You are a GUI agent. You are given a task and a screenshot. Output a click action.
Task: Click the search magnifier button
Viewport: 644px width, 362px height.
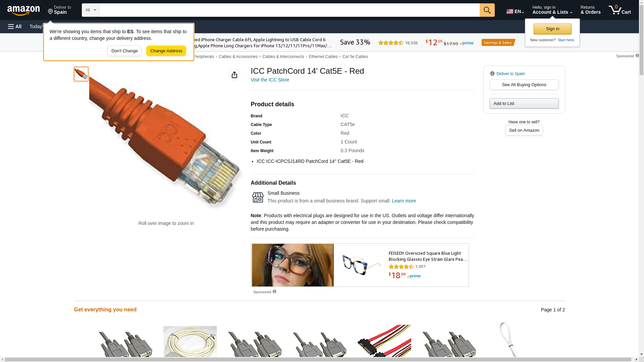487,10
